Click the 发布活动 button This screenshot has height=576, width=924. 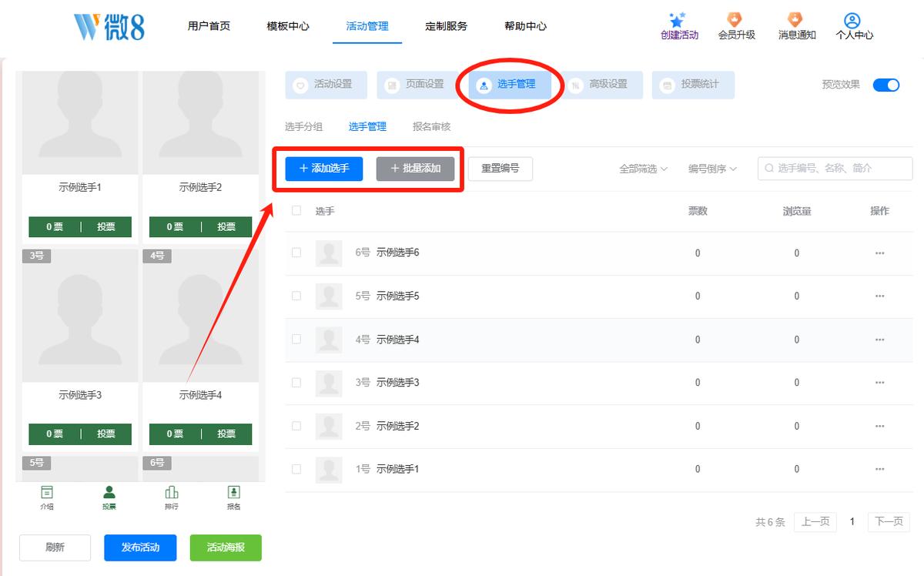(140, 548)
